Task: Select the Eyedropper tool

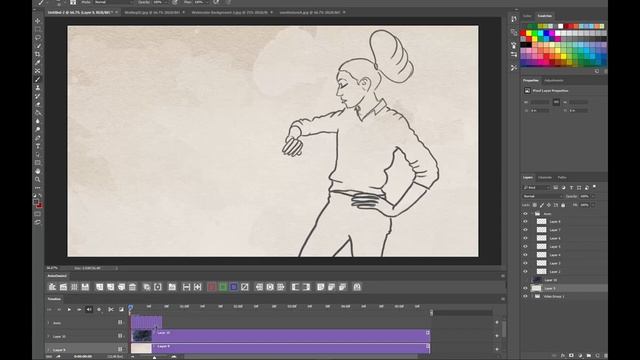Action: click(38, 62)
